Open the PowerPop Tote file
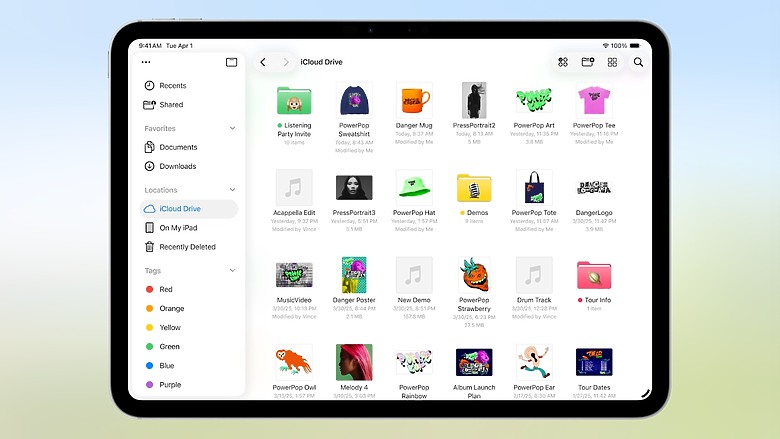This screenshot has width=780, height=439. 534,188
